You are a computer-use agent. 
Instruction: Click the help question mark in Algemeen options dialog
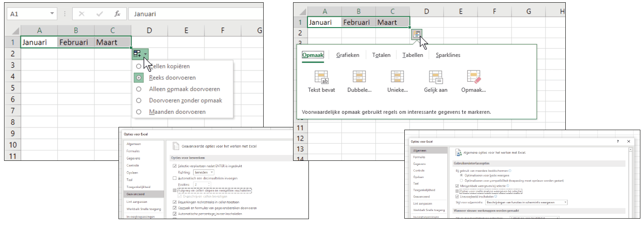618,141
